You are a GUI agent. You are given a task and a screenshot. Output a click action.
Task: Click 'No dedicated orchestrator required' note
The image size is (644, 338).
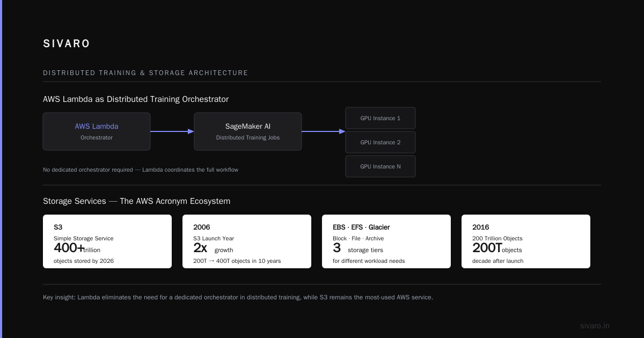click(x=141, y=170)
